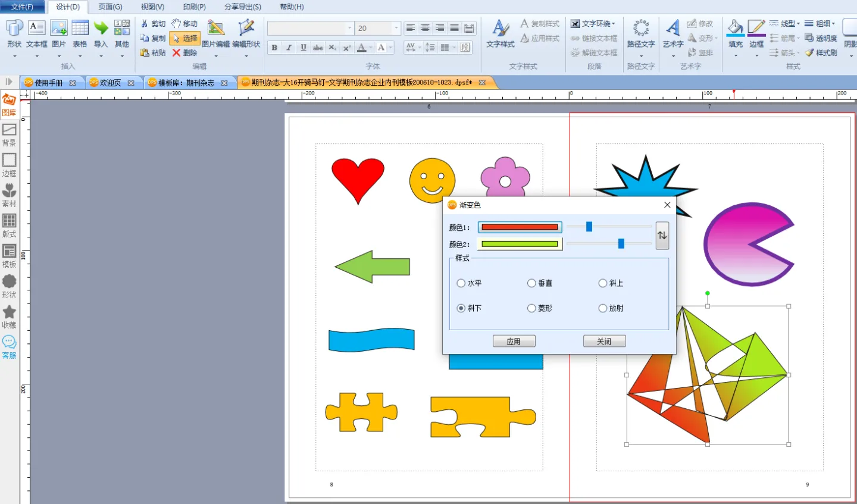Select the 菱形 diamond gradient style

click(532, 308)
